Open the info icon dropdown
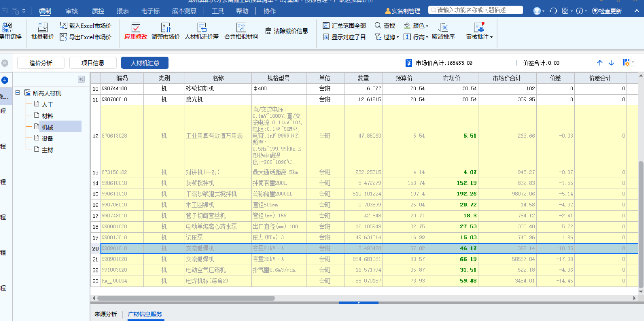Viewport: 644px width, 321px height. [x=581, y=11]
